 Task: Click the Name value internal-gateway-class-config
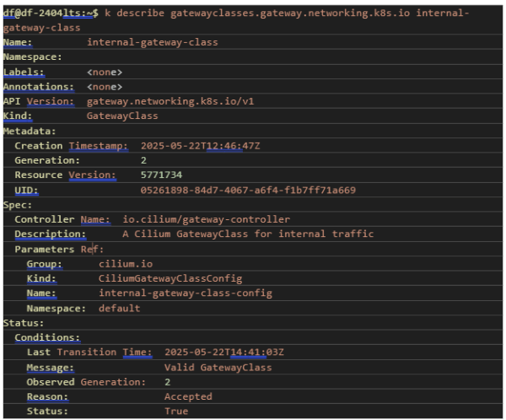[x=185, y=293]
